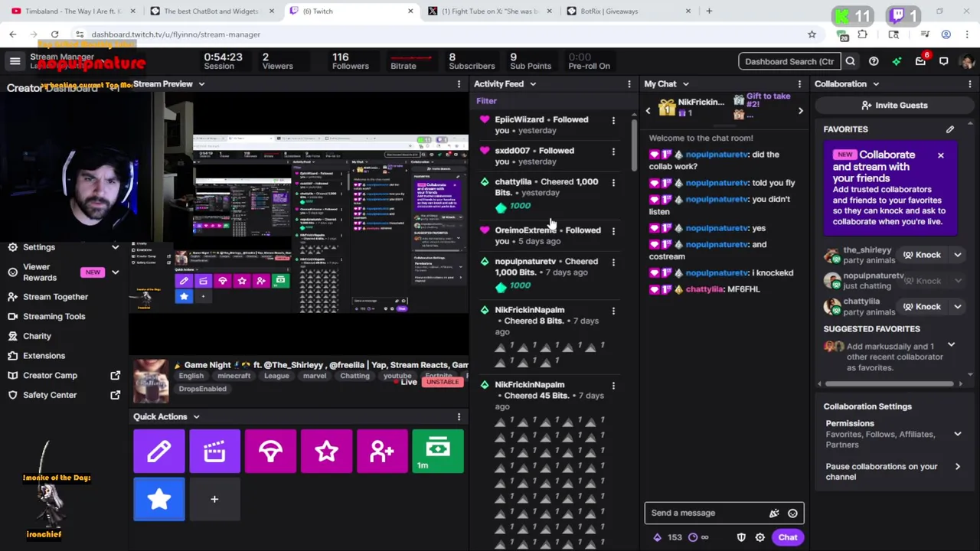
Task: Open options for EpicWiizard follow event
Action: 613,120
